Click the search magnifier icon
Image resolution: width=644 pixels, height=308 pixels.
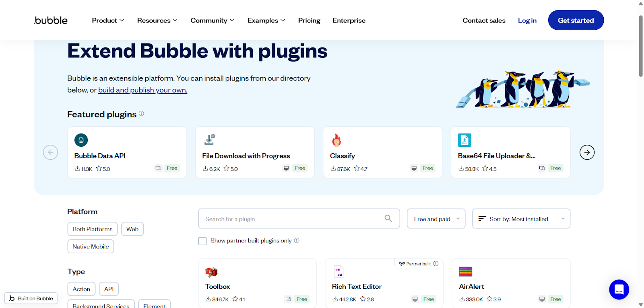[x=388, y=218]
